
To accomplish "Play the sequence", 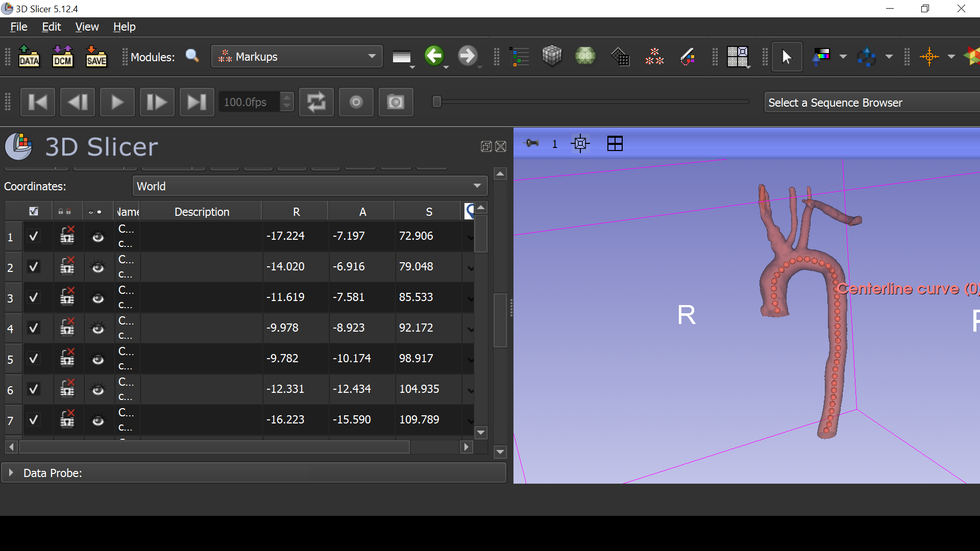I will click(117, 103).
